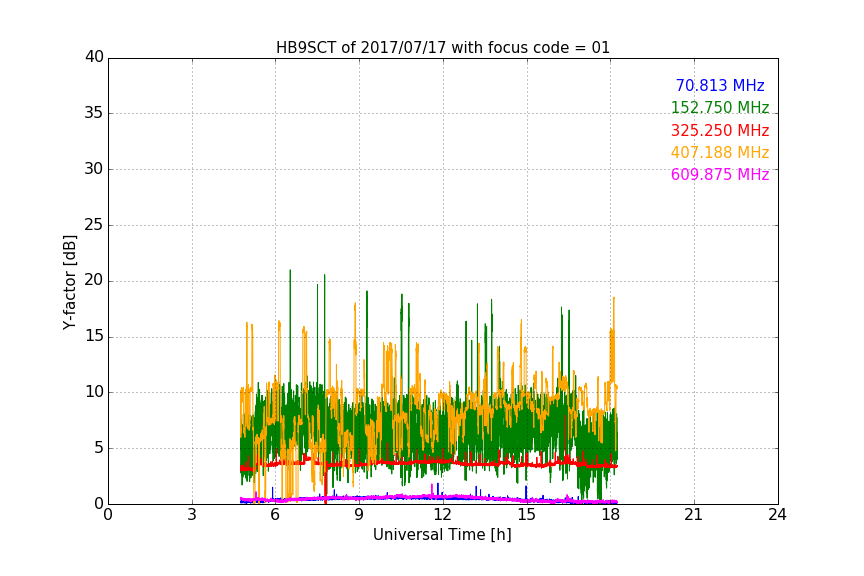Viewport: 864px width, 576px height.
Task: Click the x-axis tick label '18'
Action: (x=610, y=515)
